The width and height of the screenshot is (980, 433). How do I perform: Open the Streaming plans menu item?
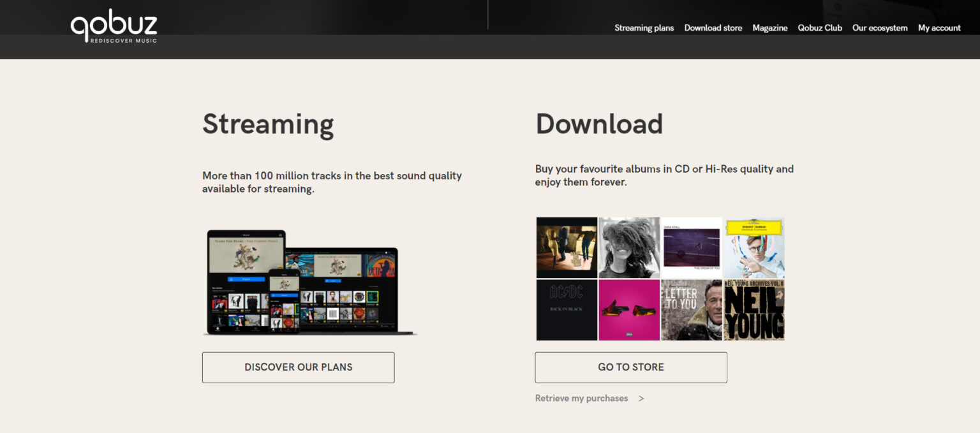coord(643,28)
